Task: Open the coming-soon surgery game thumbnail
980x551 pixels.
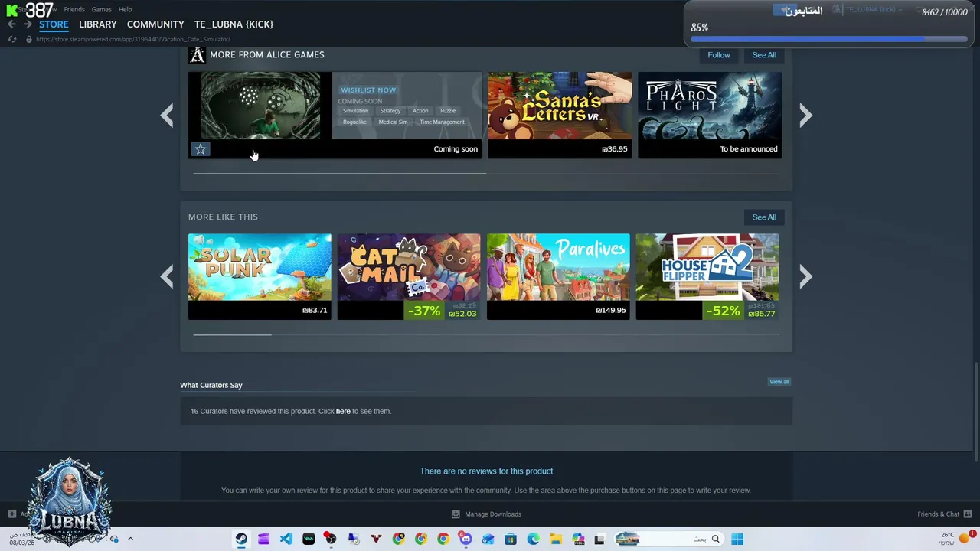Action: [260, 106]
